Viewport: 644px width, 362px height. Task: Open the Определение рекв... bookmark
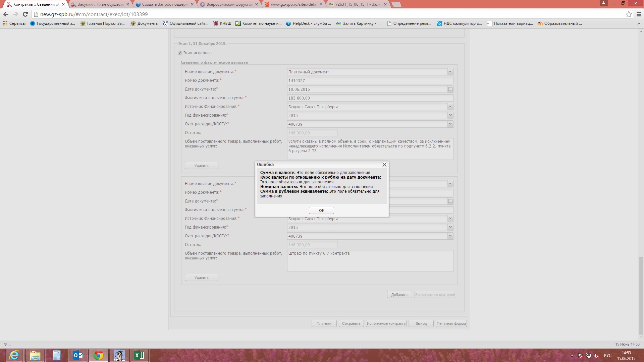click(409, 23)
